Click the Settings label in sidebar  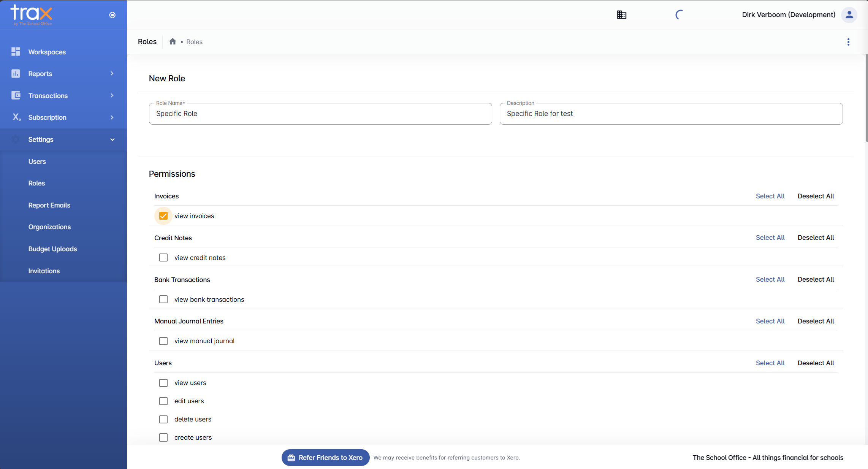(x=41, y=139)
